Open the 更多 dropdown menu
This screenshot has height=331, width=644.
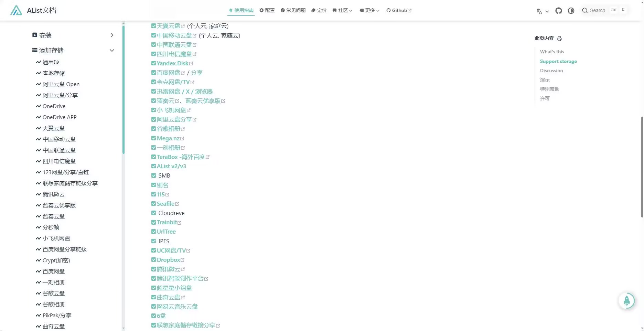(x=369, y=10)
